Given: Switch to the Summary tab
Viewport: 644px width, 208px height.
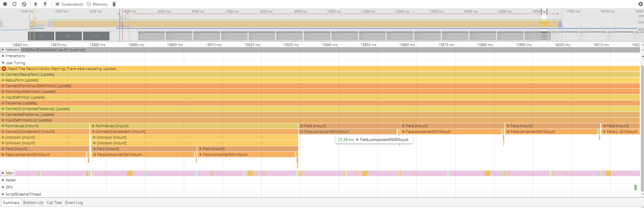Looking at the screenshot, I should [11, 203].
